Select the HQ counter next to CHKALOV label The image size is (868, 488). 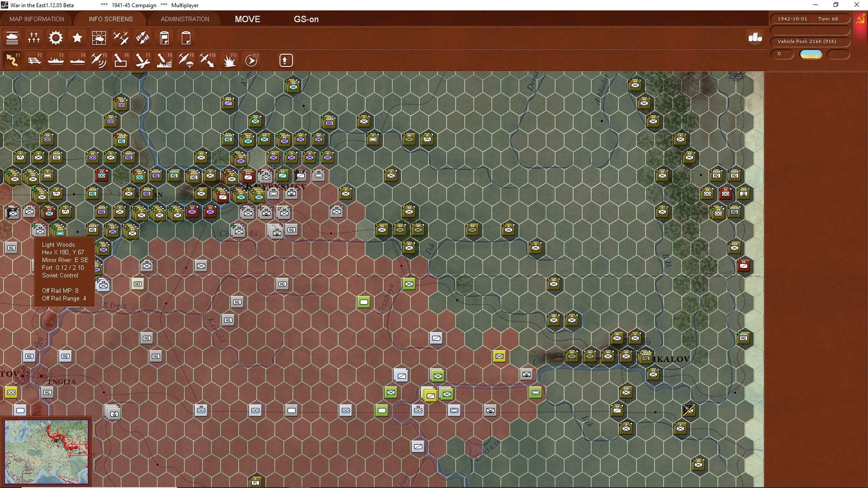(646, 357)
